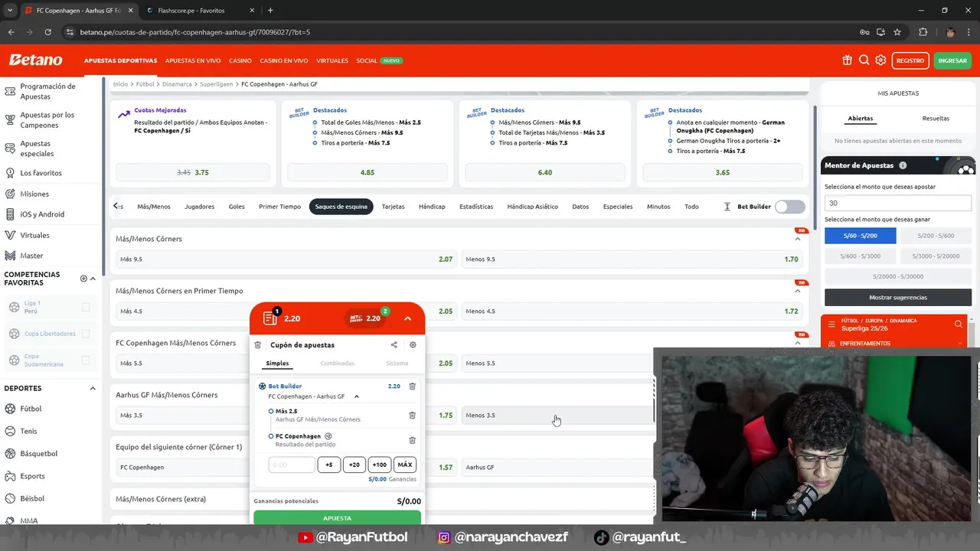Collapse the Competencias Favoritas section

click(x=93, y=279)
